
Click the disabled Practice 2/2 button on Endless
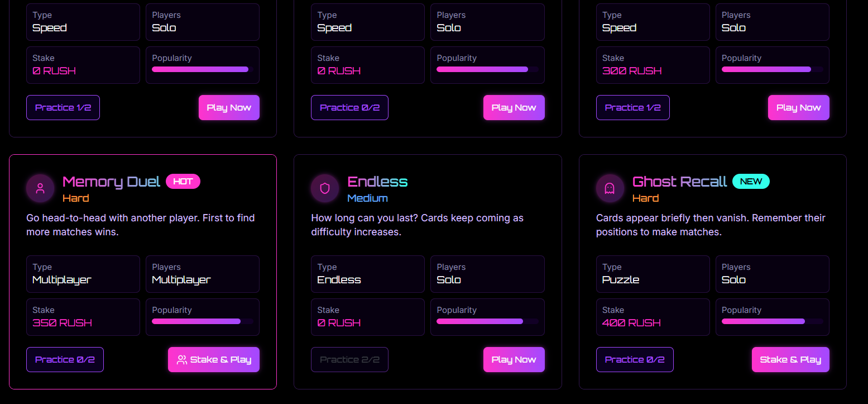pos(349,360)
